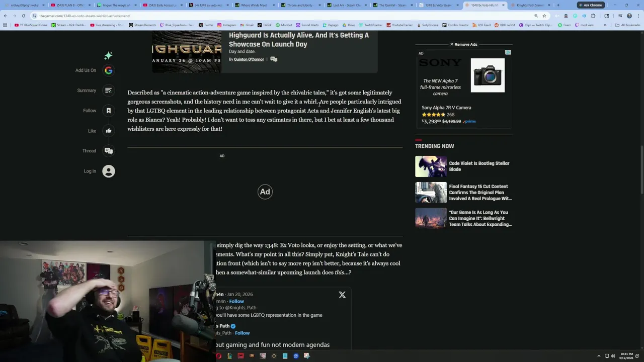Image resolution: width=644 pixels, height=362 pixels.
Task: Open Highguard Is Actually Alive article headline
Action: click(x=299, y=40)
